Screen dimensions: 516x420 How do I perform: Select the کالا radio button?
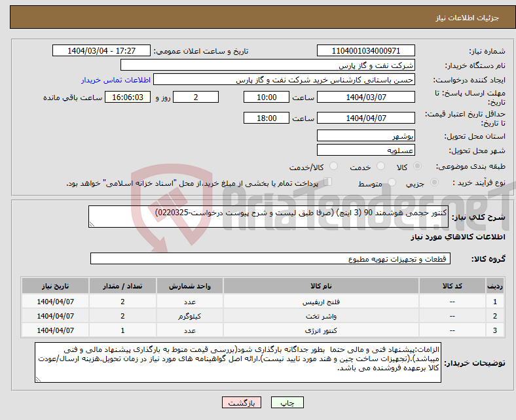(x=417, y=166)
